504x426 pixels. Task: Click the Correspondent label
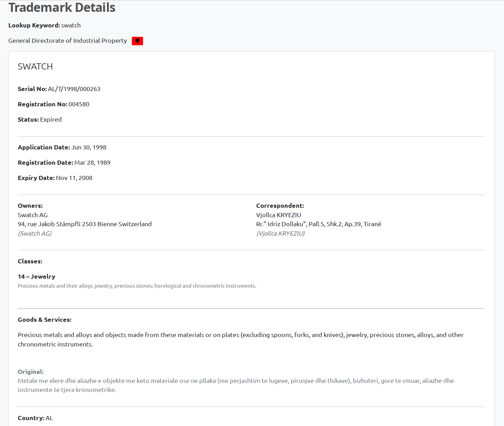click(x=280, y=206)
